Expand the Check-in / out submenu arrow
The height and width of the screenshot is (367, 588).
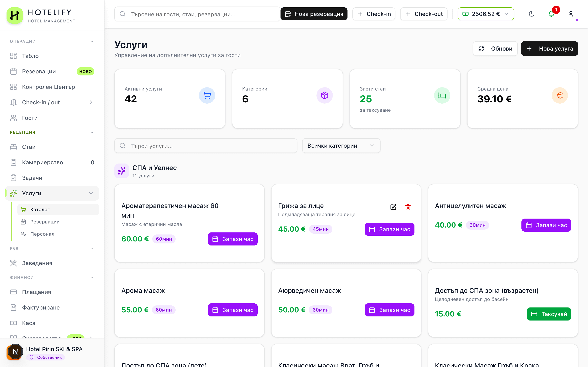coord(91,102)
